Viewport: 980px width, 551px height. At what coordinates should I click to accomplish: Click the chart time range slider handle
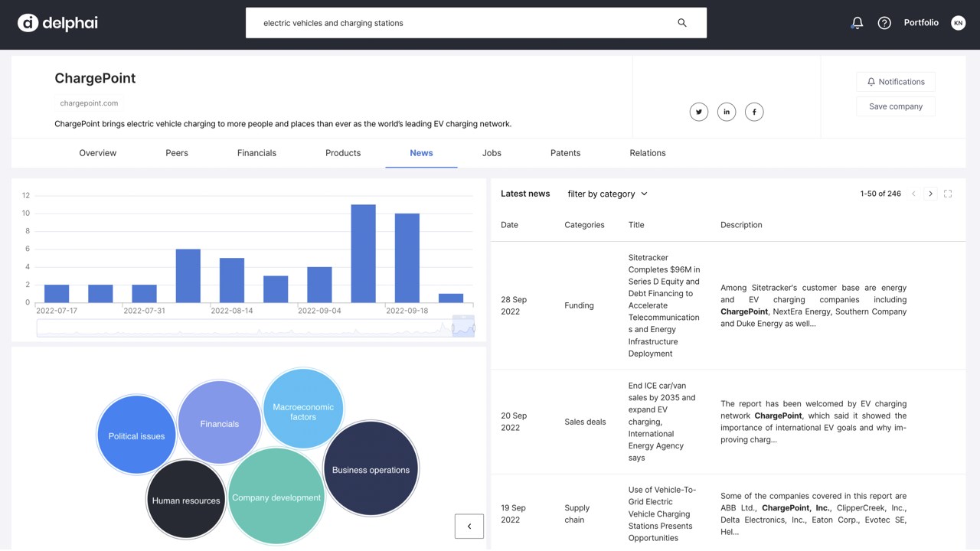coord(463,327)
